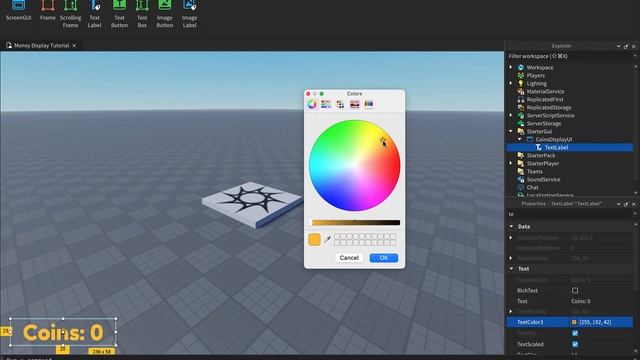Insert a Text Label from toolbar
This screenshot has height=360, width=640.
[x=94, y=14]
